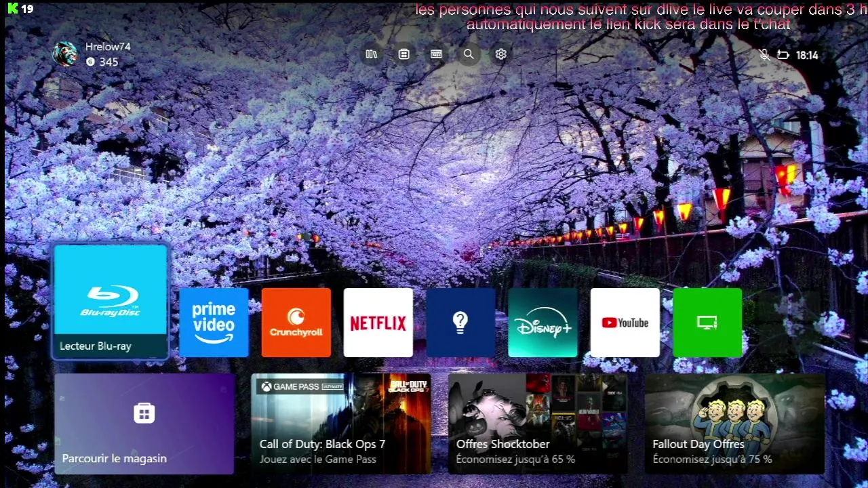Open the Offres Shocktober deals card
Screen dimensions: 868x488
click(538, 424)
